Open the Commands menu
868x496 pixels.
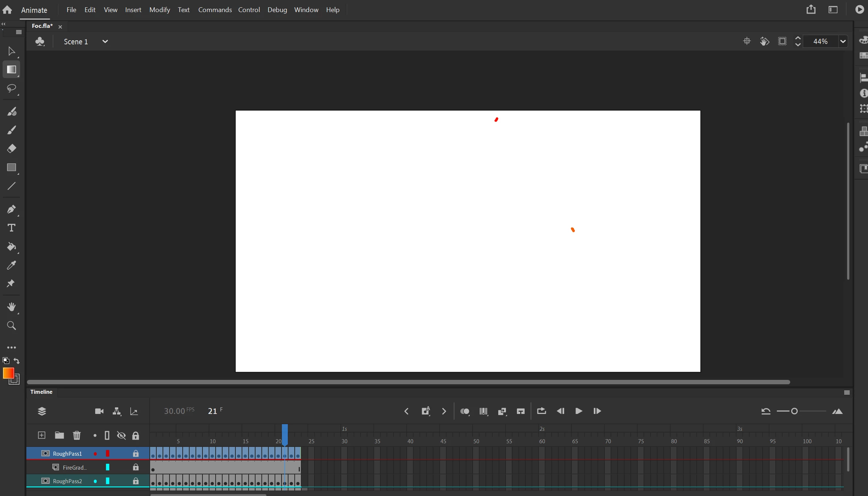pyautogui.click(x=215, y=10)
